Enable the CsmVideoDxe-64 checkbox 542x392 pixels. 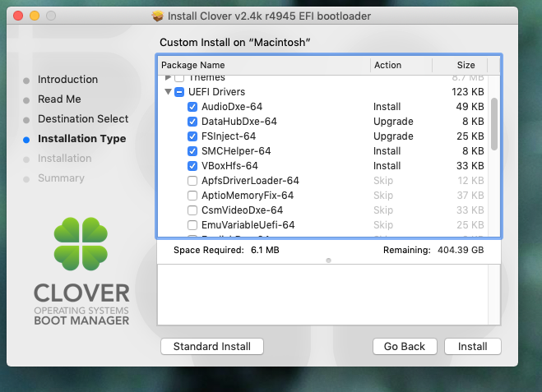(x=192, y=210)
